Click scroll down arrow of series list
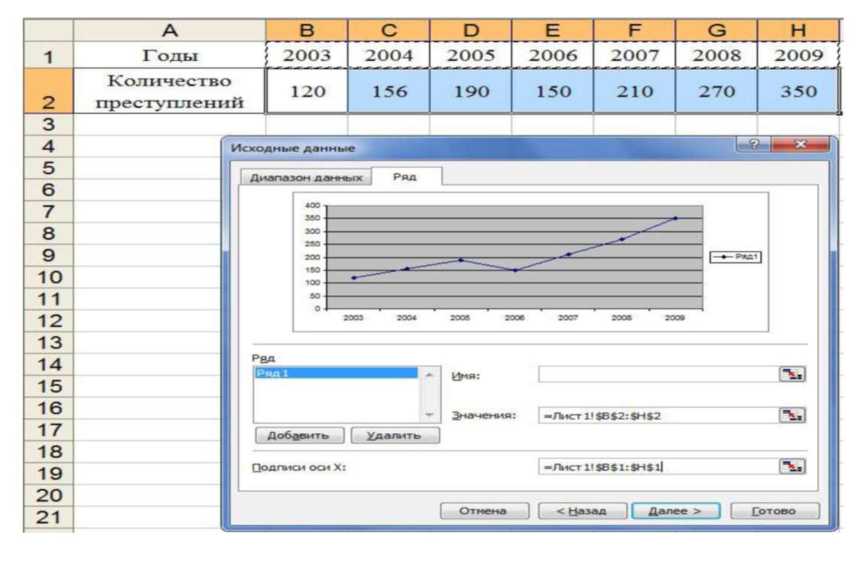This screenshot has width=863, height=561. (429, 415)
